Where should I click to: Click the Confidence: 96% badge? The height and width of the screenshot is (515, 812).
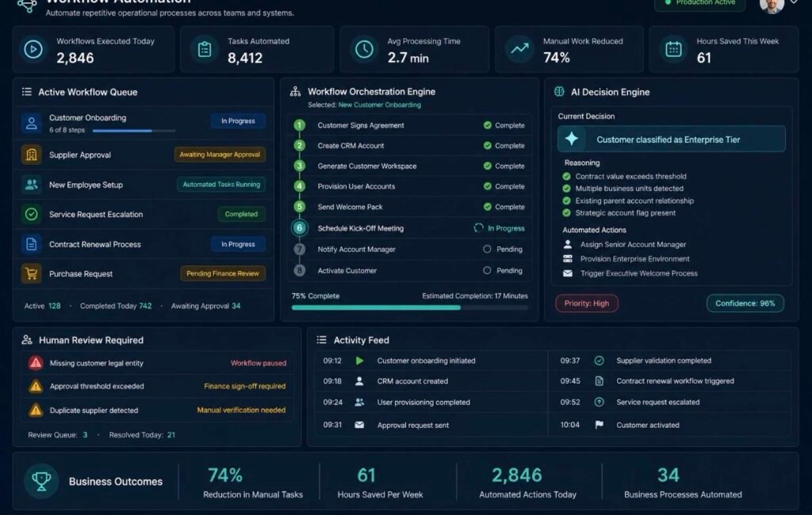click(x=745, y=303)
